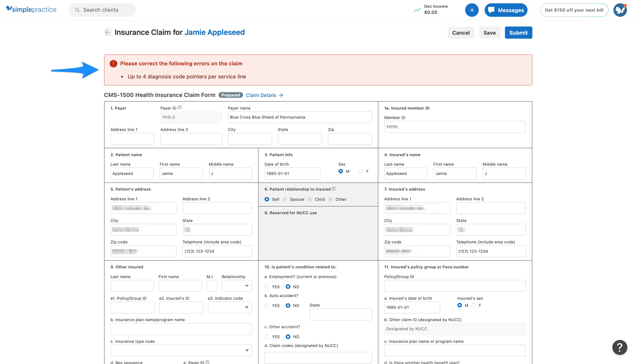Click the payer Zip field

tap(350, 139)
